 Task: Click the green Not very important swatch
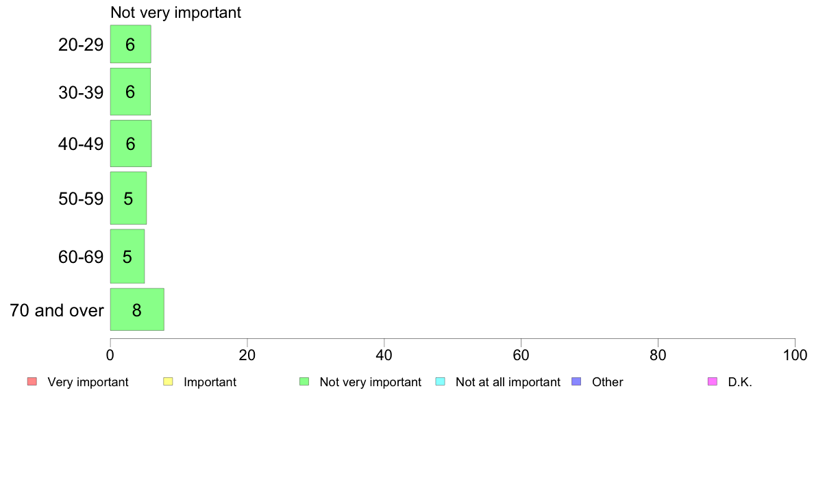304,381
